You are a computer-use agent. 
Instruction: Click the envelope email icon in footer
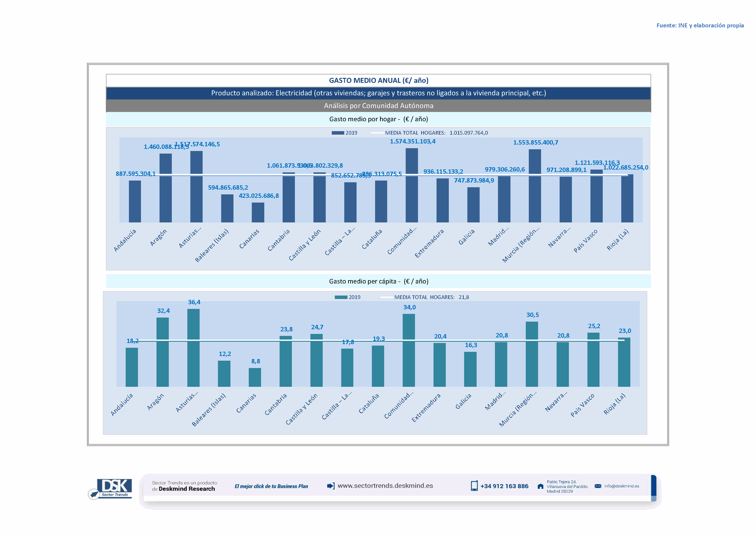tap(598, 486)
